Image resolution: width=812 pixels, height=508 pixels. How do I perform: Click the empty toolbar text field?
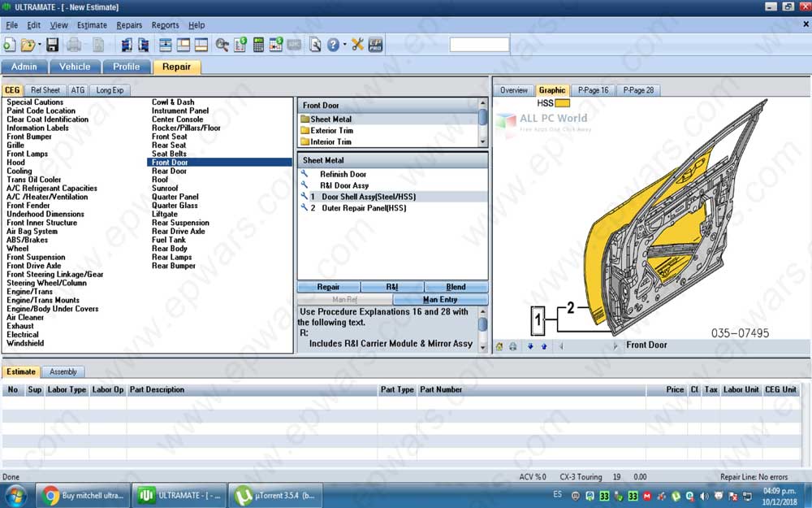point(480,45)
